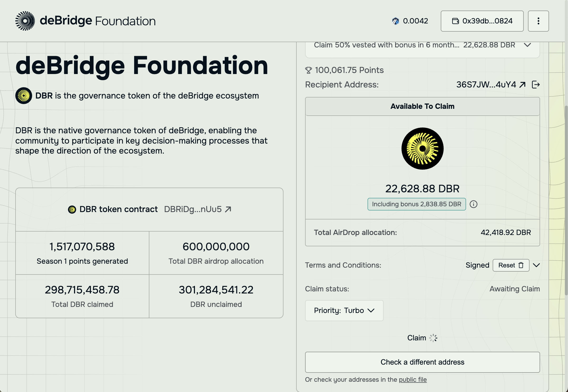
Task: Click the chain balance icon beside 0.0042
Action: pos(395,21)
